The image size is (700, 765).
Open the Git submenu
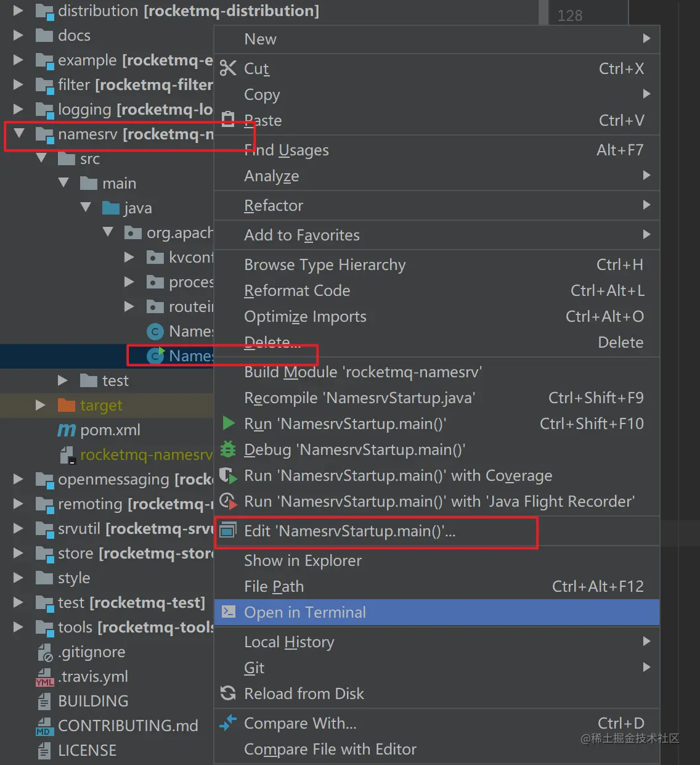[x=437, y=668]
